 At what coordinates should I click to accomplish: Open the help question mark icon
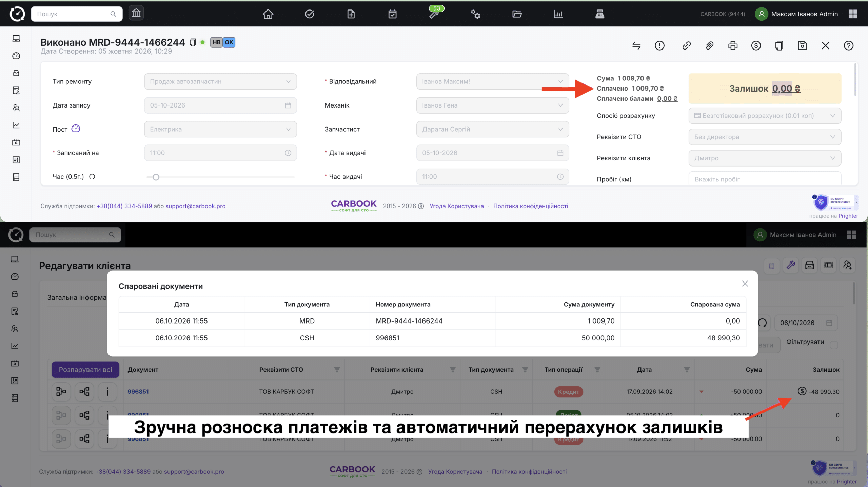tap(848, 45)
